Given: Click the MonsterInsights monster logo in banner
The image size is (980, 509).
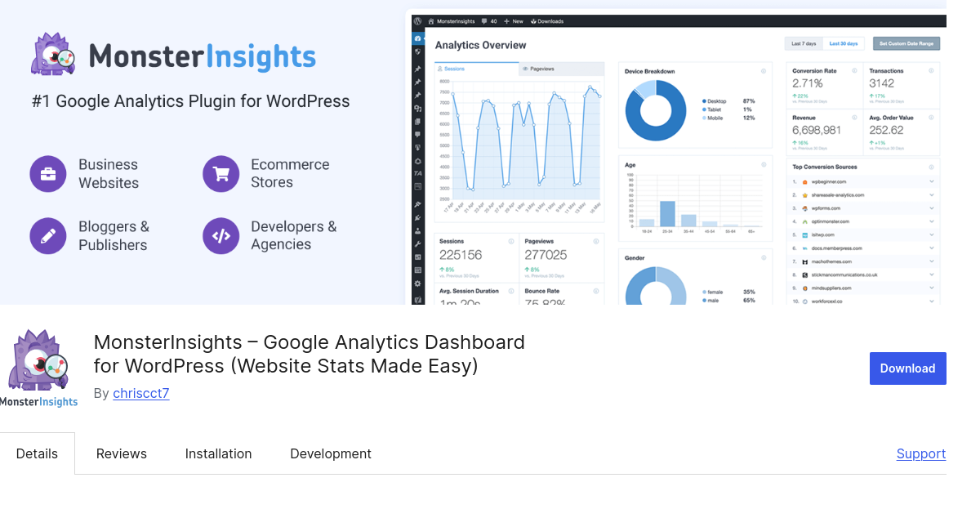Looking at the screenshot, I should 53,55.
